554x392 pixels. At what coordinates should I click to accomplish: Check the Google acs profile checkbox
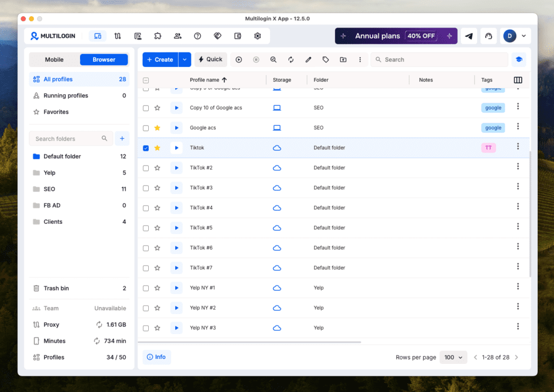(146, 128)
